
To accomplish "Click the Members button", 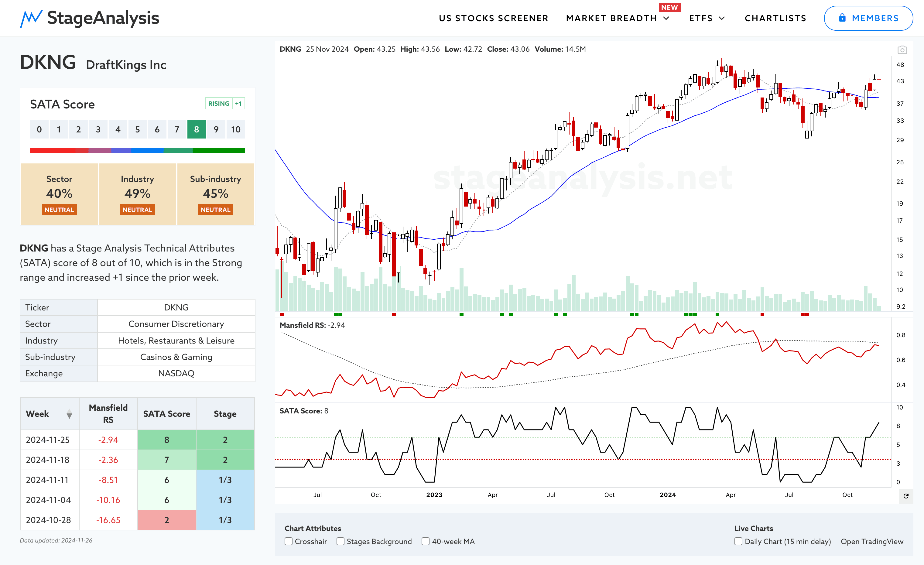I will pyautogui.click(x=868, y=18).
